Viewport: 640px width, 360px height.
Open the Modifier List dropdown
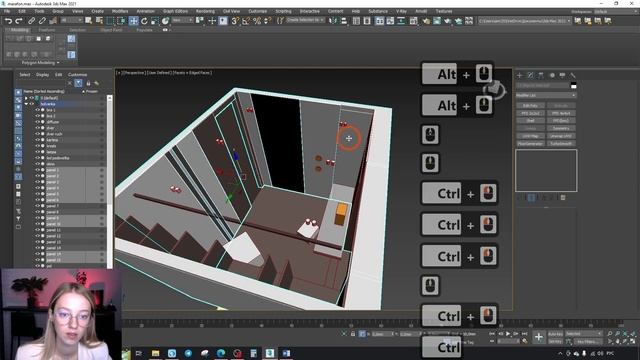click(546, 95)
